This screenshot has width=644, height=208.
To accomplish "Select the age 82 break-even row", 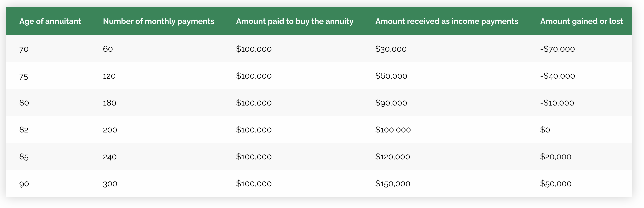I will click(x=319, y=130).
